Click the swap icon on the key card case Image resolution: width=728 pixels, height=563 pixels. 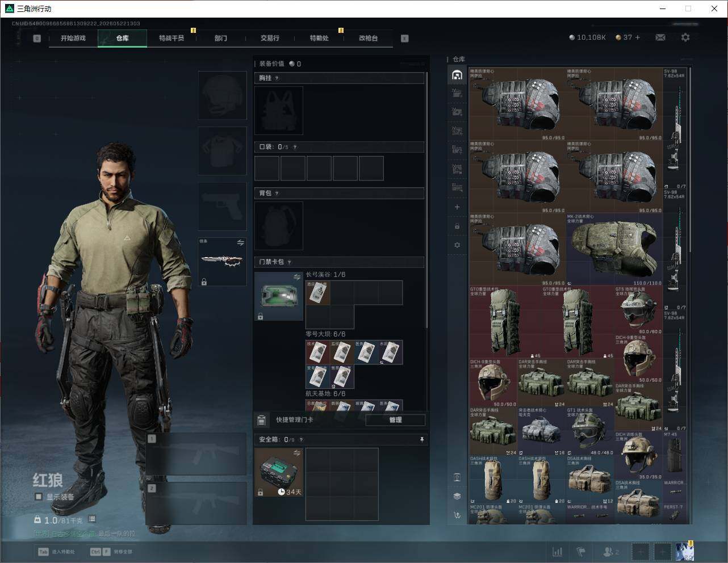(x=297, y=277)
